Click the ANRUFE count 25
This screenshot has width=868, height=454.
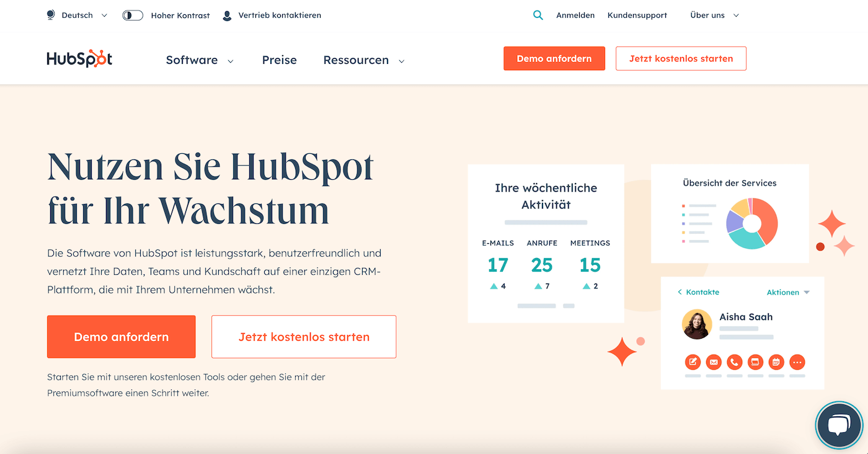click(542, 265)
